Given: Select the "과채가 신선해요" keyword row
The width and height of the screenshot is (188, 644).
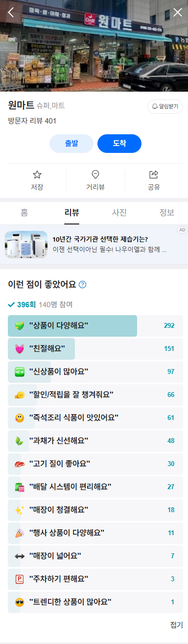Looking at the screenshot, I should (x=95, y=441).
